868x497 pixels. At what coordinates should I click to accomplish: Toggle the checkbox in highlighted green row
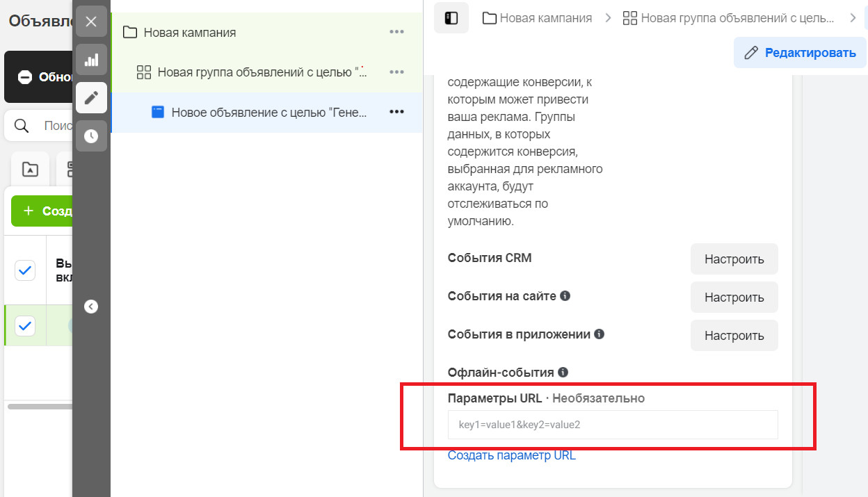point(25,325)
